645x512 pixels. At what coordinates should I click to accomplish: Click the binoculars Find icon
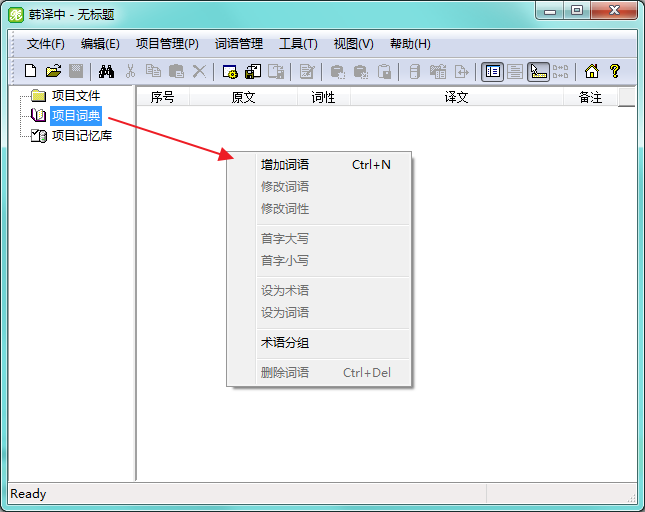pos(107,71)
